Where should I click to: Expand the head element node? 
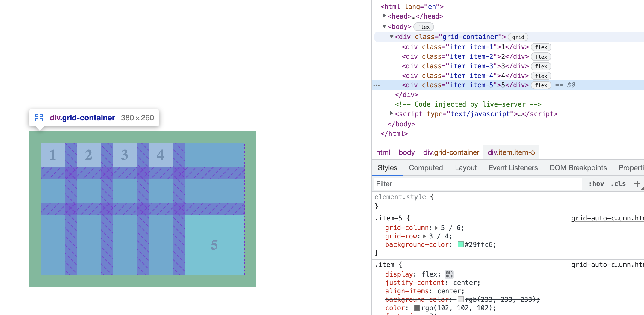384,16
